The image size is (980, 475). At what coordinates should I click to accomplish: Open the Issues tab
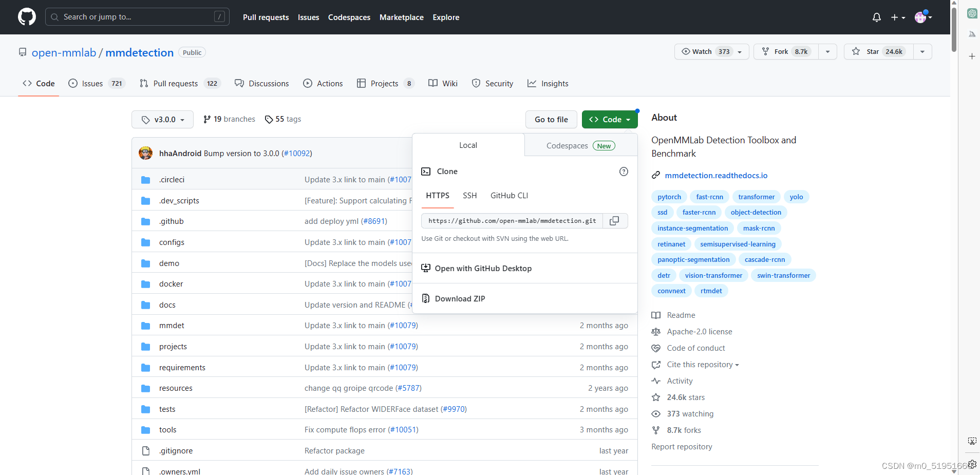[x=97, y=83]
